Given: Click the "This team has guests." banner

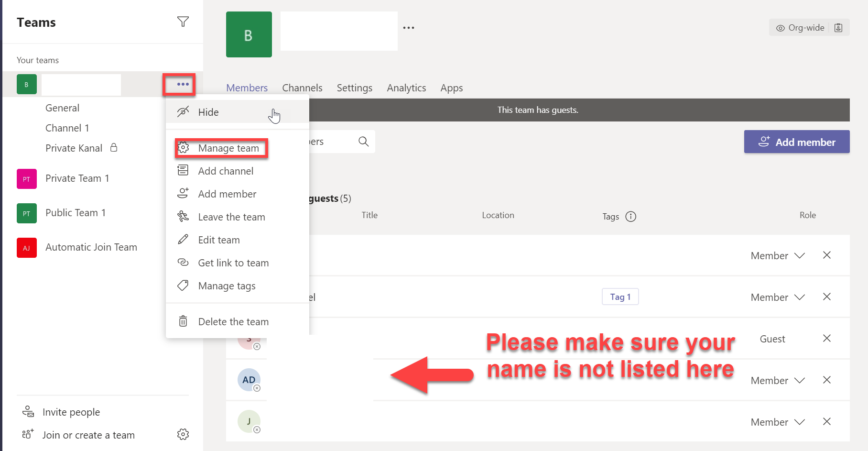Looking at the screenshot, I should (538, 110).
